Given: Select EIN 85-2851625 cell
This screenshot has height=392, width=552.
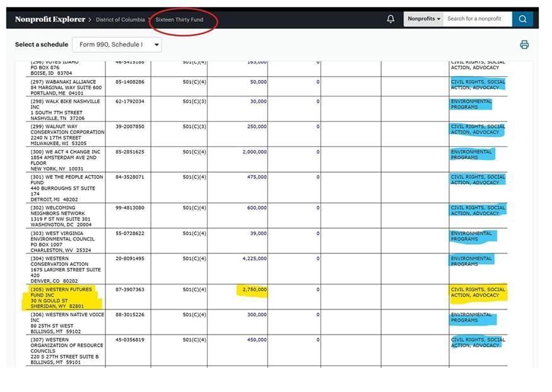Looking at the screenshot, I should [129, 152].
